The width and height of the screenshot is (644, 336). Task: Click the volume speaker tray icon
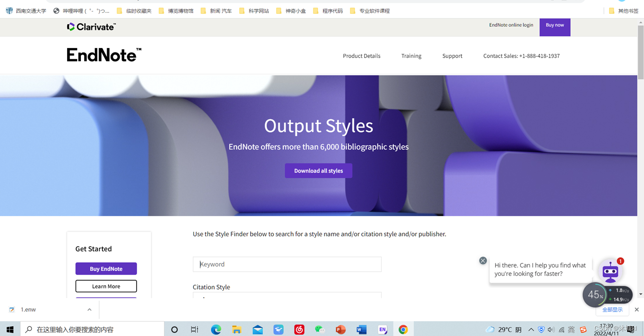click(x=551, y=329)
